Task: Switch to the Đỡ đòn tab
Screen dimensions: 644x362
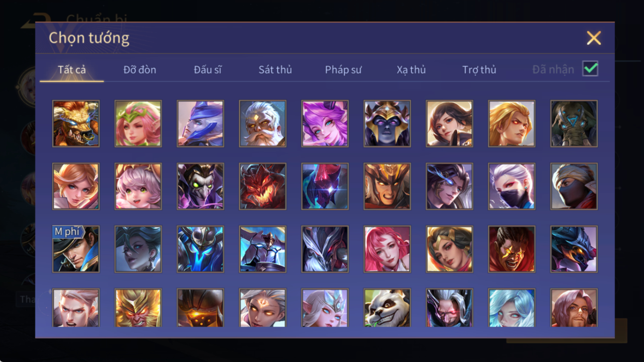Action: click(140, 70)
